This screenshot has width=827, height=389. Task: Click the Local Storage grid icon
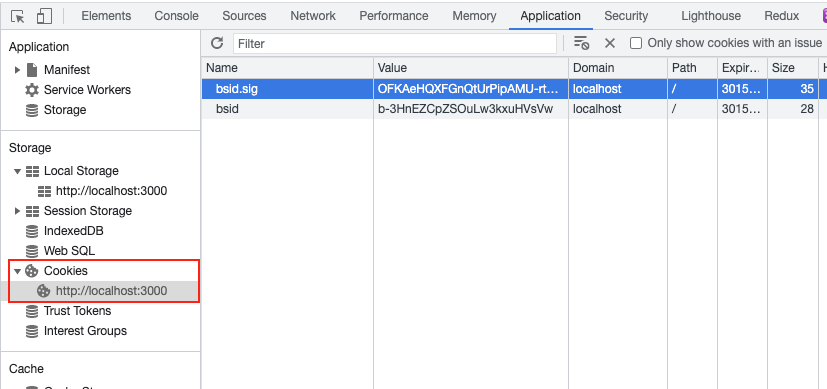(x=32, y=171)
